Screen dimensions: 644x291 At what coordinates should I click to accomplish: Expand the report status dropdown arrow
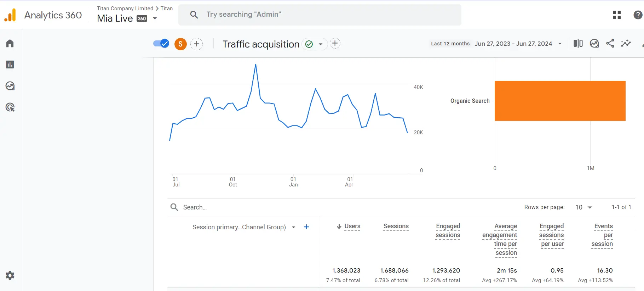coord(321,44)
